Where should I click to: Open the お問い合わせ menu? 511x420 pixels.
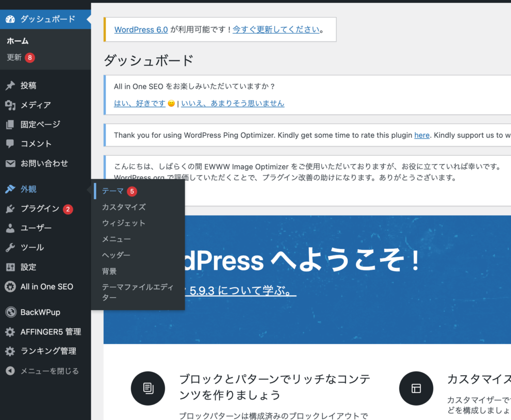45,163
